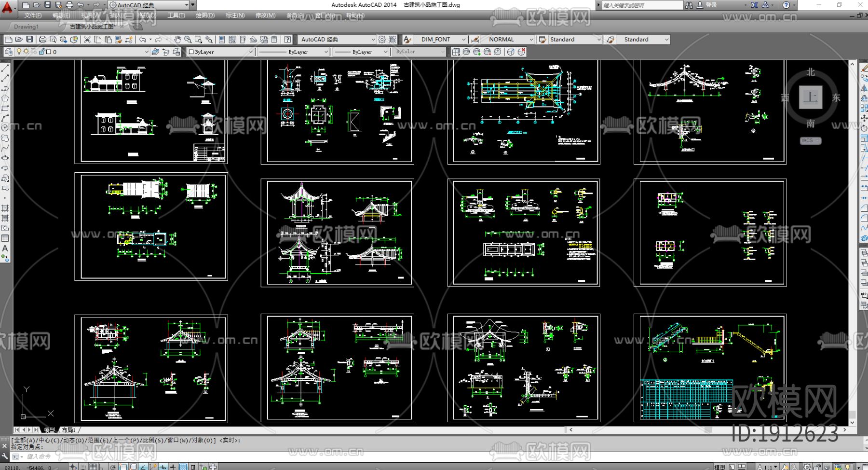This screenshot has width=868, height=470.
Task: Click the layer 0 color swatch
Action: click(48, 52)
